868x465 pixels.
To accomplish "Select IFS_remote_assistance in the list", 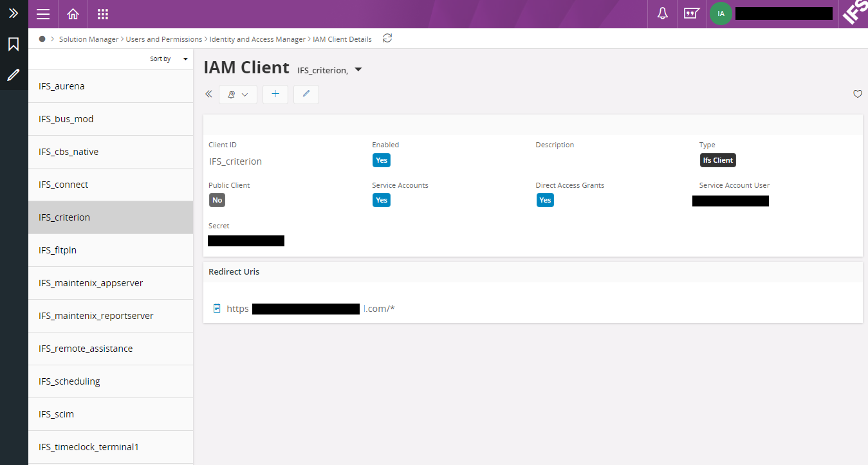I will (111, 349).
